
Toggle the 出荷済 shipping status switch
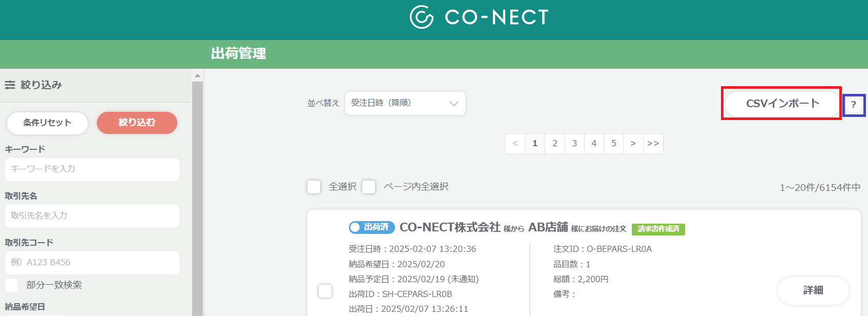click(x=372, y=227)
